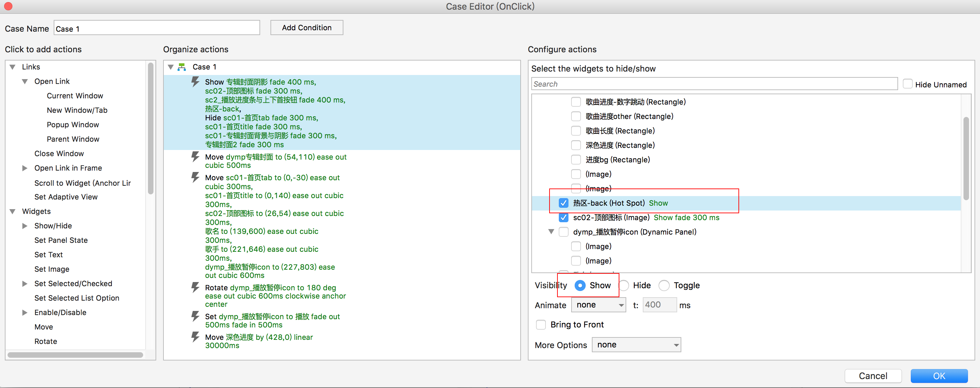Expand the Show/Hide actions group
Image resolution: width=980 pixels, height=388 pixels.
click(x=25, y=226)
